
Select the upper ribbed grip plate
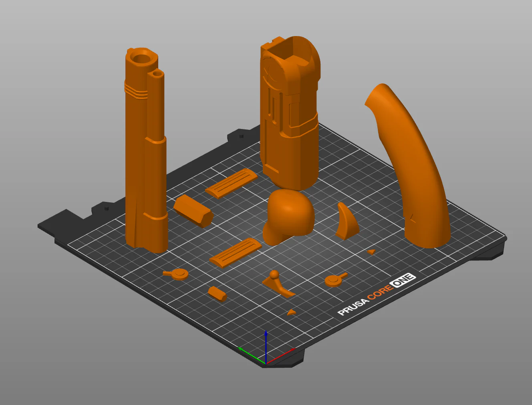coord(232,183)
